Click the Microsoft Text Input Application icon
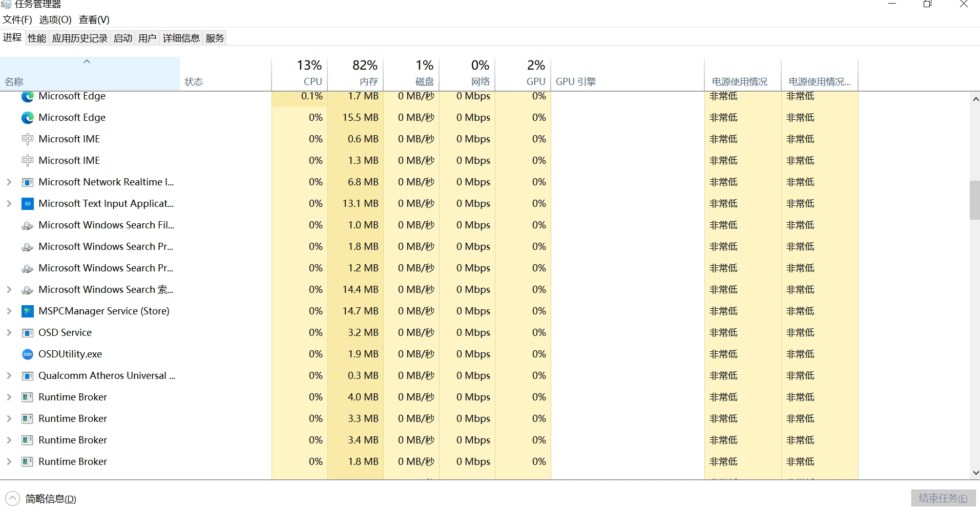The height and width of the screenshot is (510, 980). (x=28, y=204)
